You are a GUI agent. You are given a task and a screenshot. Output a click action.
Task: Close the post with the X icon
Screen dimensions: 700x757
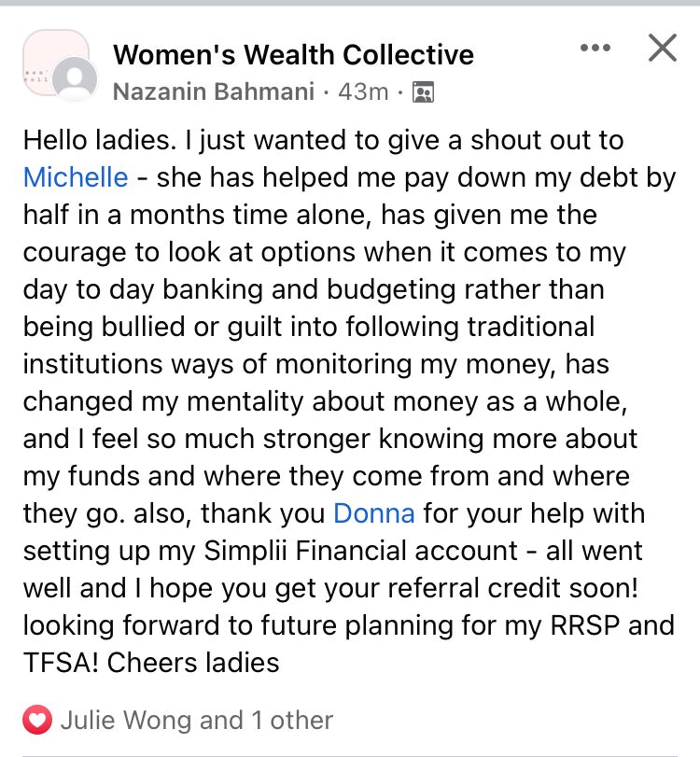coord(662,48)
